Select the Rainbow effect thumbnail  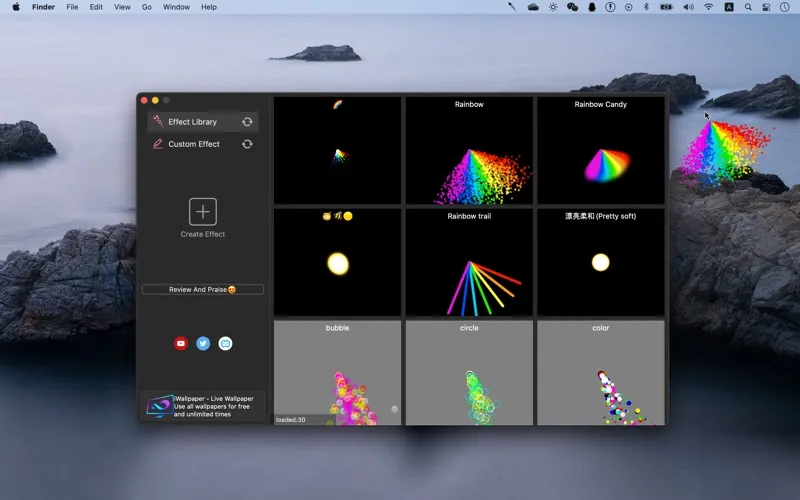click(x=469, y=150)
